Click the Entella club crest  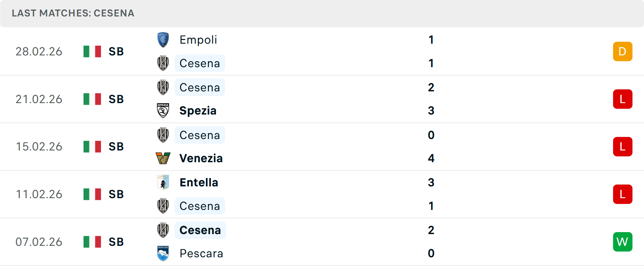[x=163, y=182]
